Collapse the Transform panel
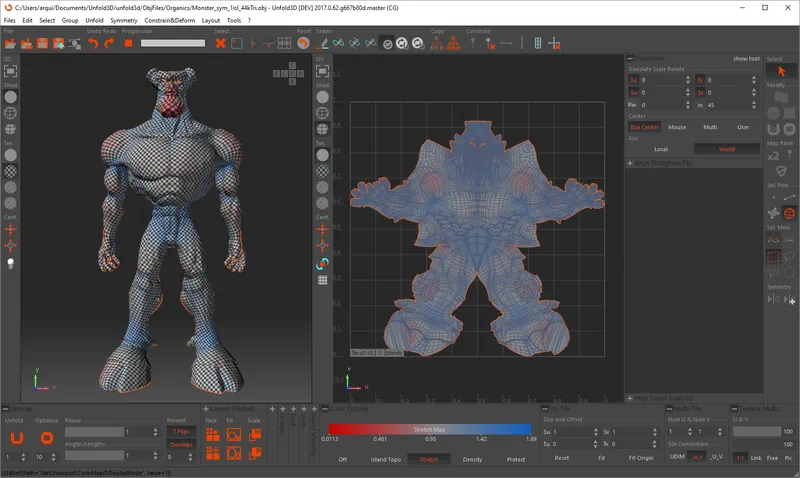800x478 pixels. click(631, 58)
